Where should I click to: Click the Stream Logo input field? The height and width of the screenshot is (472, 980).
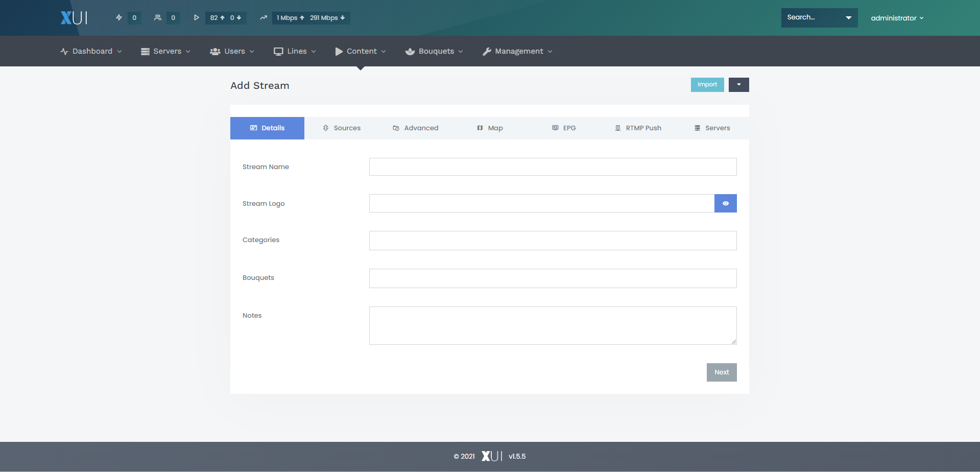pyautogui.click(x=541, y=203)
